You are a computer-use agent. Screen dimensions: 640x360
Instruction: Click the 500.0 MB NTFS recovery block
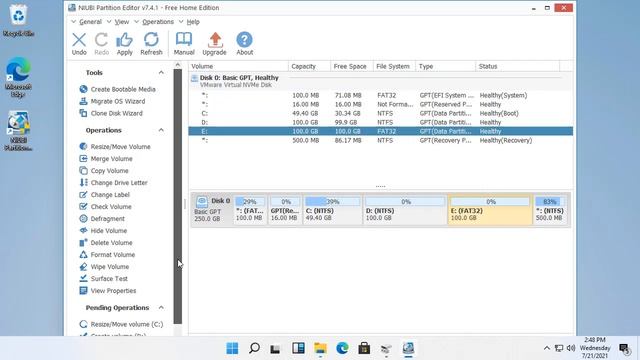(550, 209)
